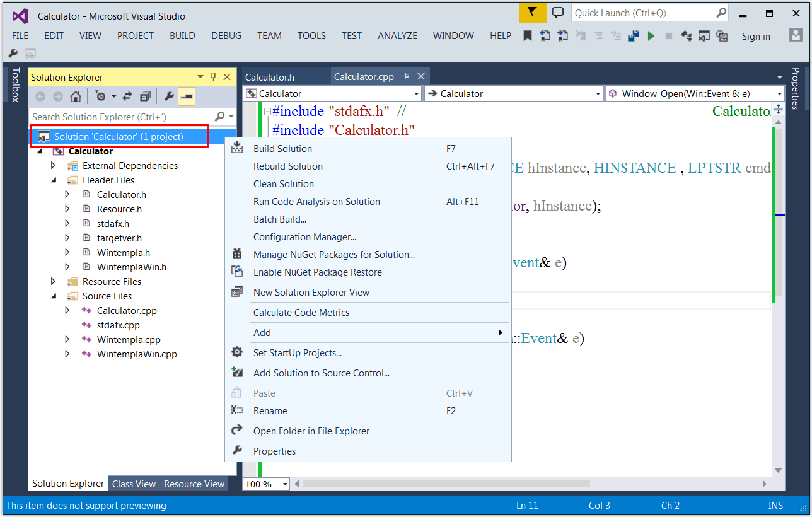Select Rename in context menu
The height and width of the screenshot is (517, 812).
pos(368,411)
